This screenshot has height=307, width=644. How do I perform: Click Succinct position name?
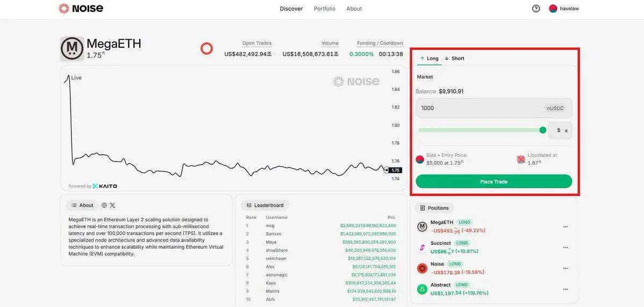441,243
